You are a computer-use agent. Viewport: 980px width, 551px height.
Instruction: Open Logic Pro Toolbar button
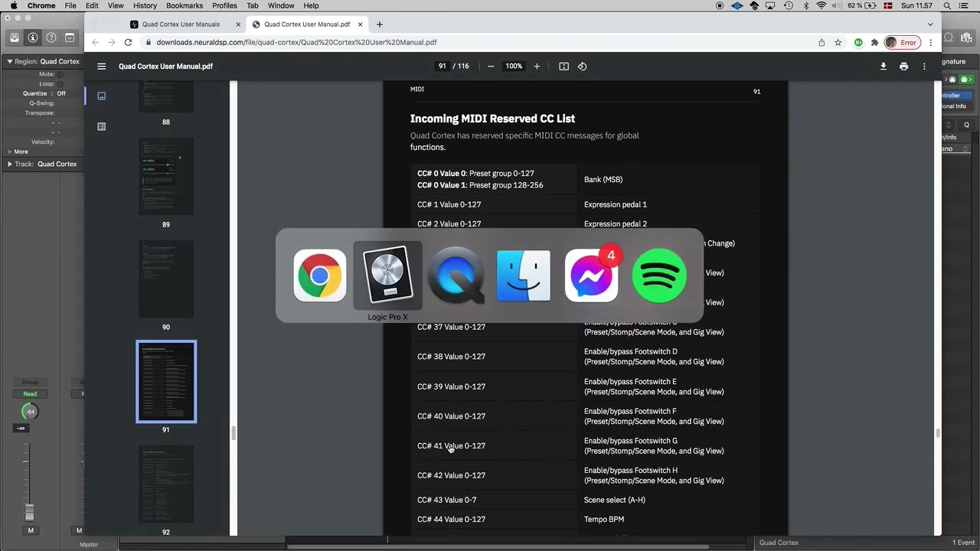pyautogui.click(x=70, y=37)
